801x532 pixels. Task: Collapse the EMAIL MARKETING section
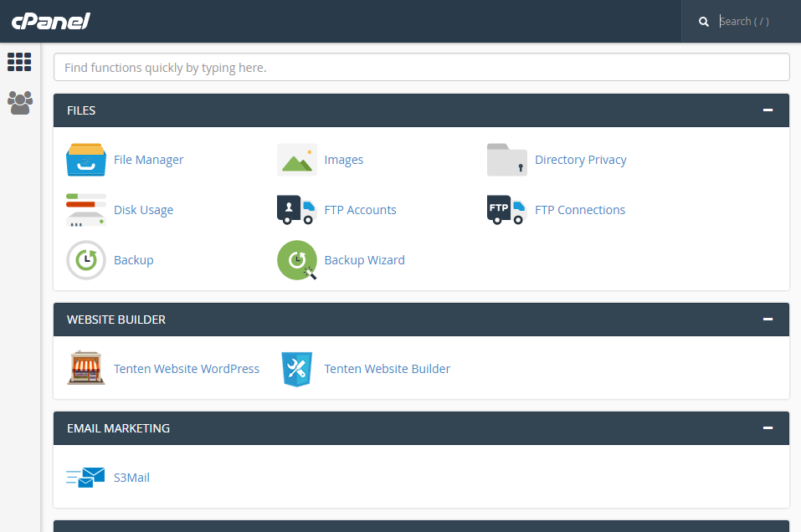[x=768, y=427]
